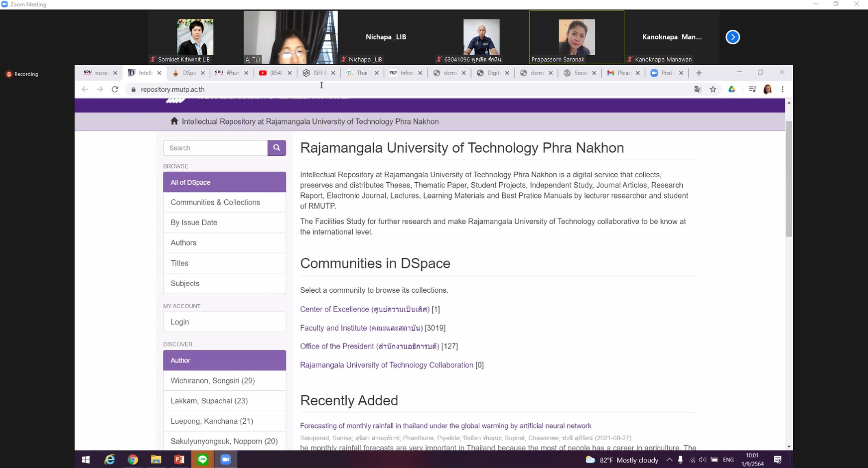Select Prapassorn Saranak's video thumbnail
The width and height of the screenshot is (868, 468).
coord(577,37)
